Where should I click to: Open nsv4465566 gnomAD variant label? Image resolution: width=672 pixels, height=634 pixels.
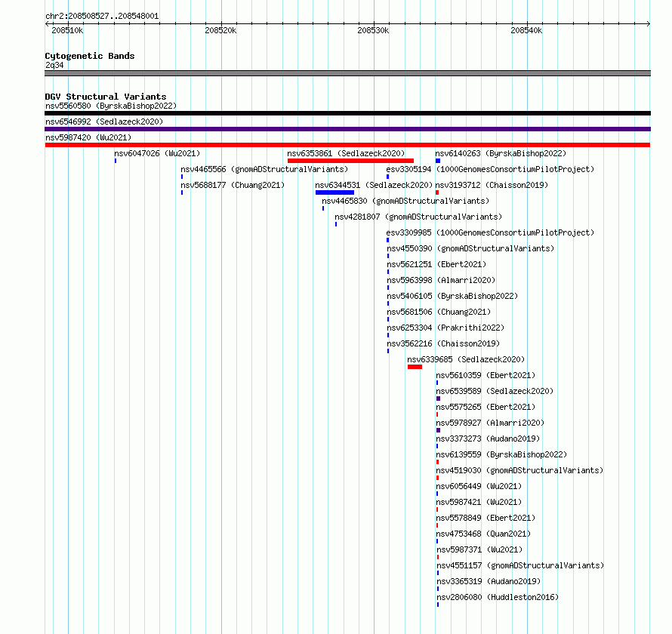pyautogui.click(x=264, y=169)
